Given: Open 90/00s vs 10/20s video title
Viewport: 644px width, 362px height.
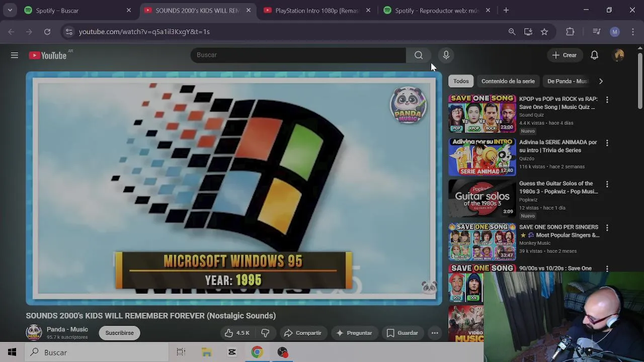Looking at the screenshot, I should 555,268.
